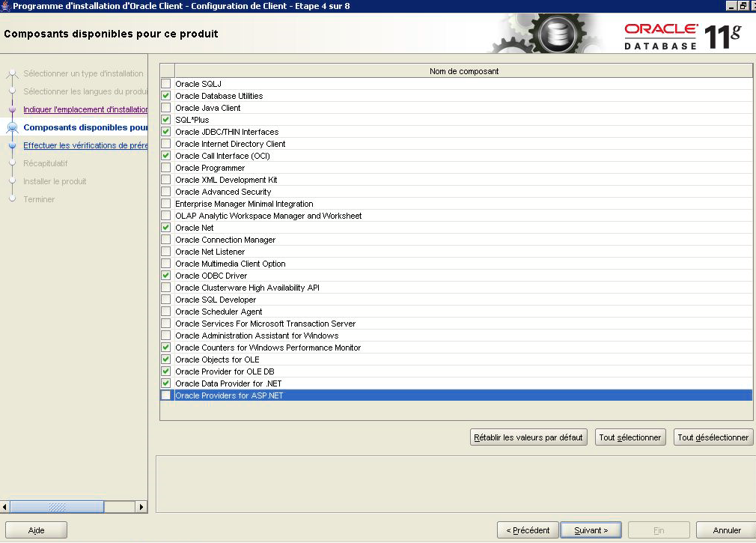Click the current step marker icon

click(x=13, y=128)
